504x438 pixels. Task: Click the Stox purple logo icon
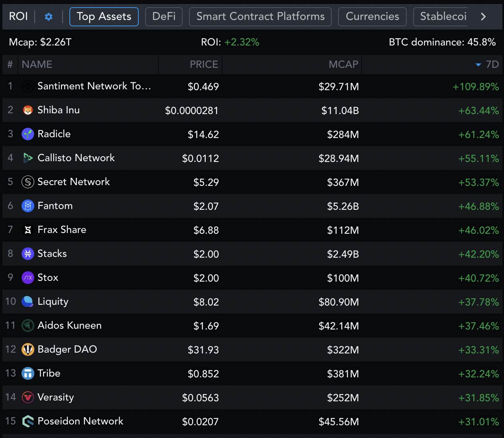pos(28,278)
